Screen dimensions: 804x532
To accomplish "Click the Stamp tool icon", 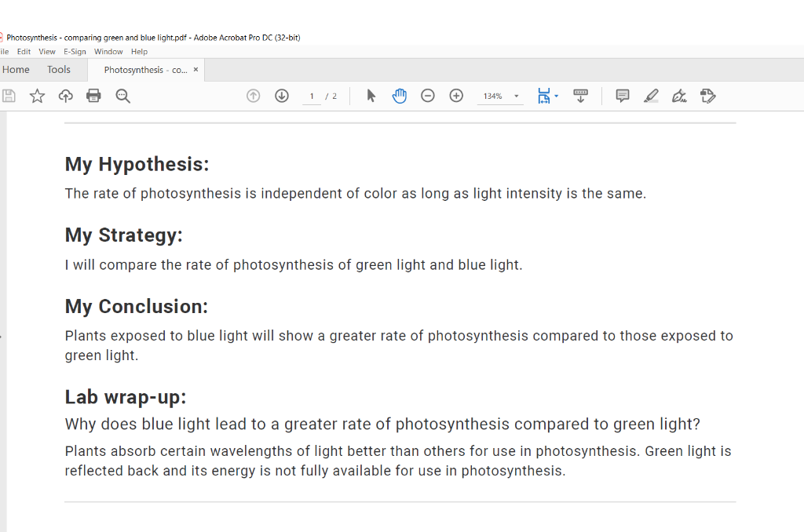I will click(x=707, y=96).
